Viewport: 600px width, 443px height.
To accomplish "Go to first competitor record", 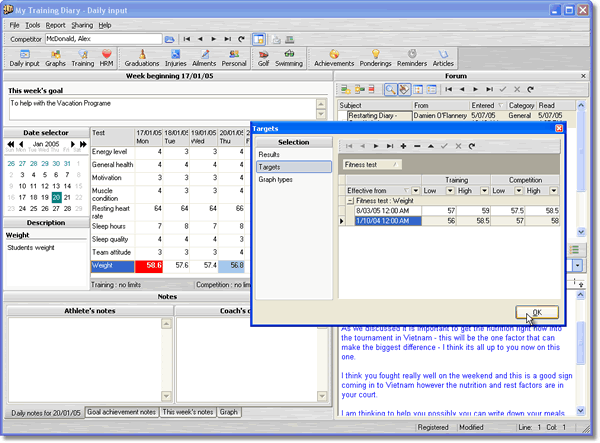I will [x=187, y=39].
